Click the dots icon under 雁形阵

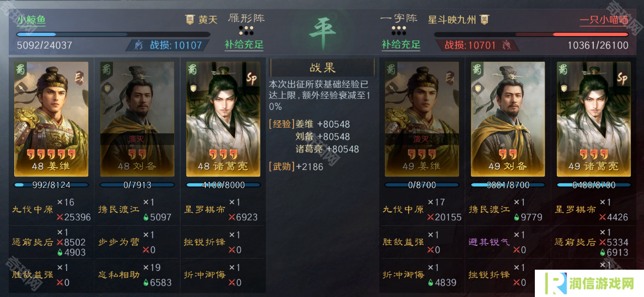click(x=247, y=31)
